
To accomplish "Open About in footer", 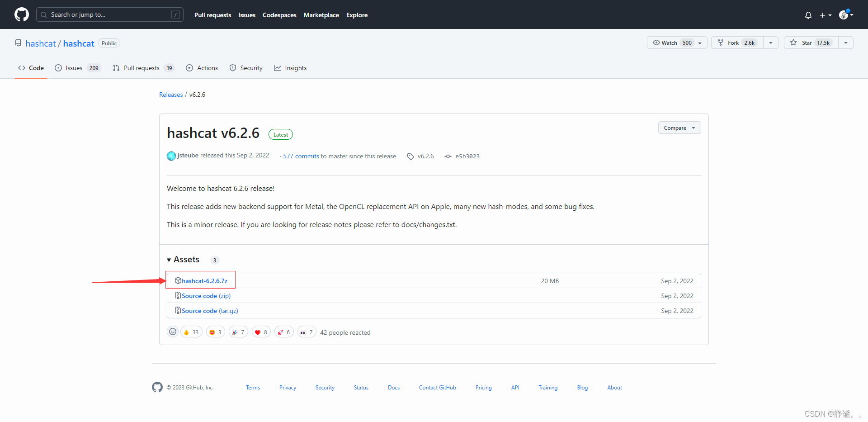I will (x=614, y=388).
